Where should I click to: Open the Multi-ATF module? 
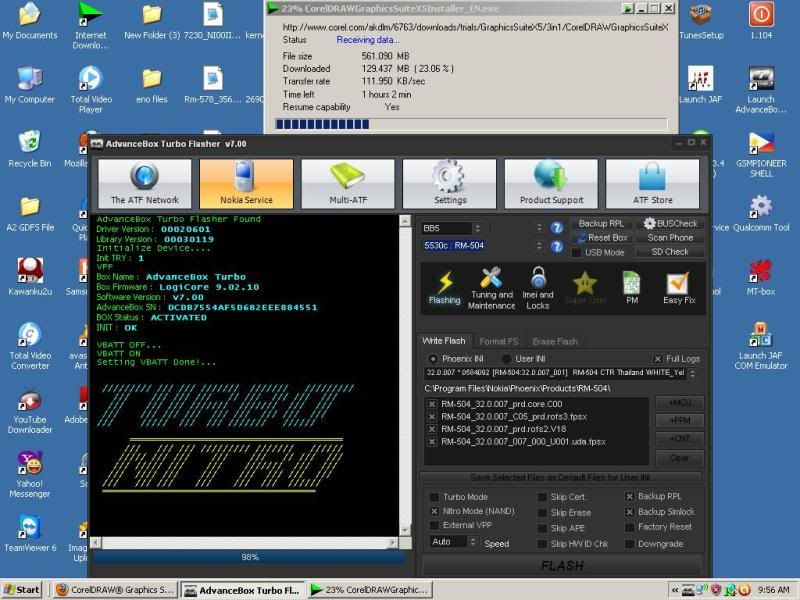pos(348,184)
